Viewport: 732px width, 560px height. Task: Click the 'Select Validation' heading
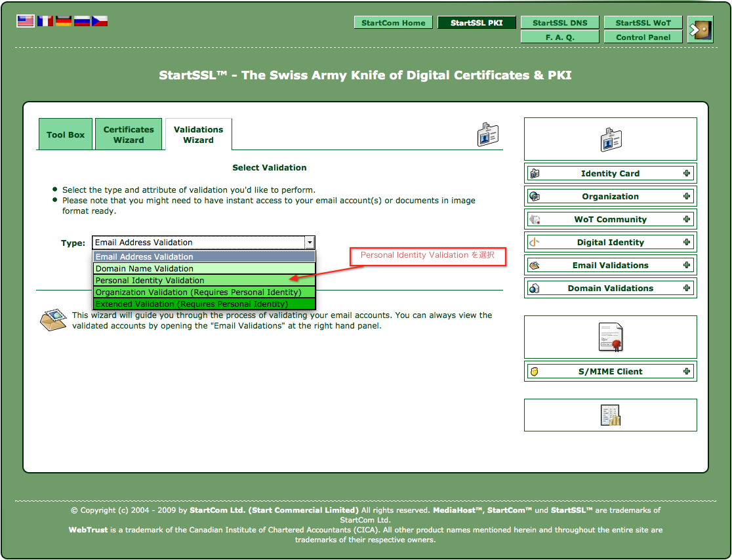coord(270,167)
